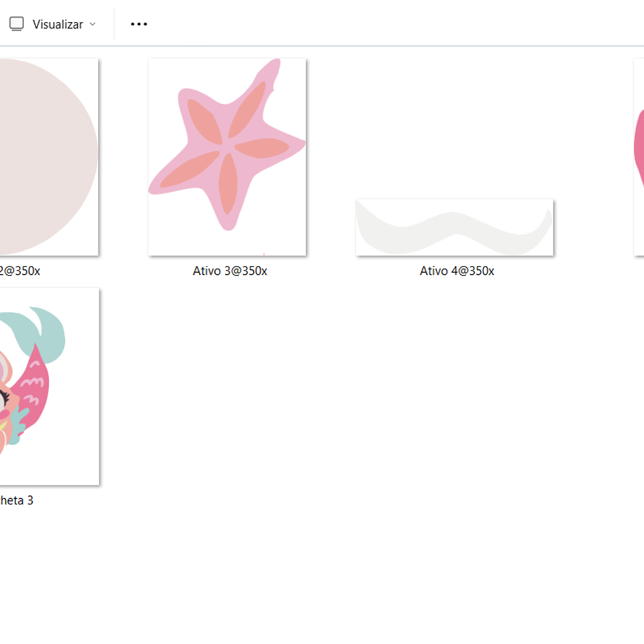Select the pink starfish image thumbnail
This screenshot has height=644, width=644.
pos(227,156)
